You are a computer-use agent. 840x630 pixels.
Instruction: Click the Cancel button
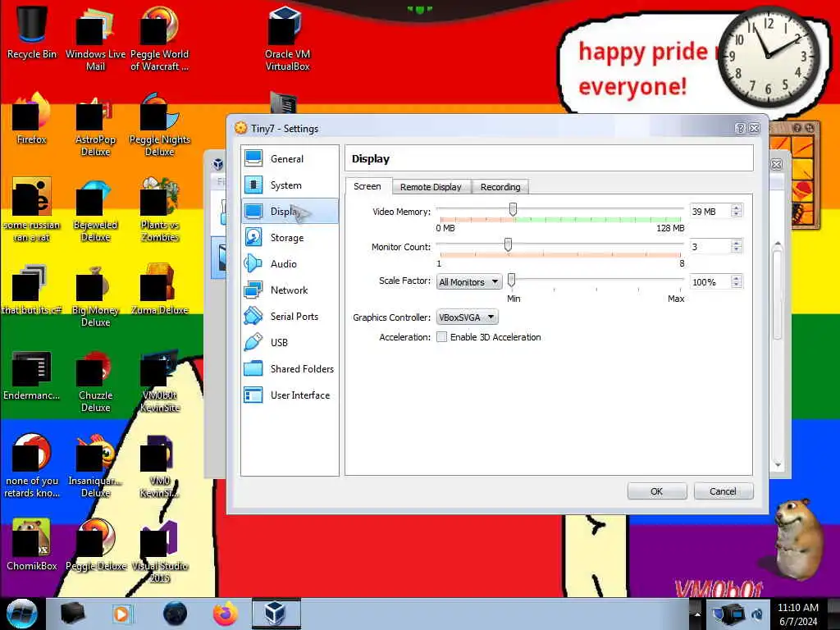(724, 491)
